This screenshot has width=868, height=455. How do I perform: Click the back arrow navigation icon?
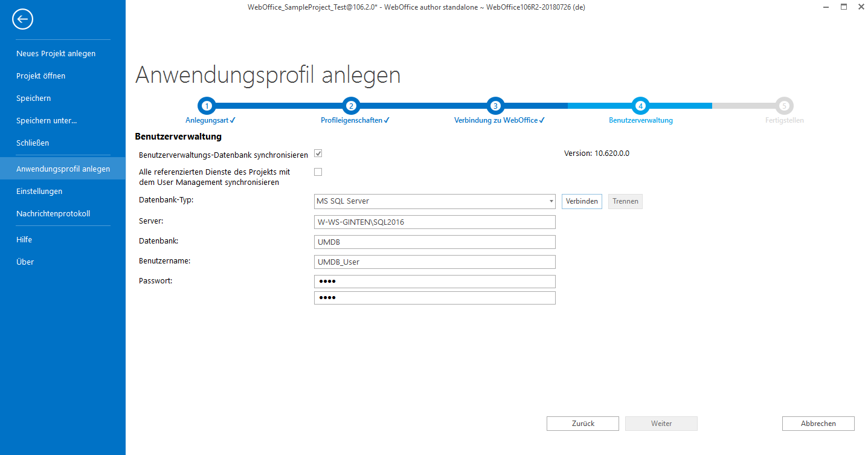click(x=22, y=19)
